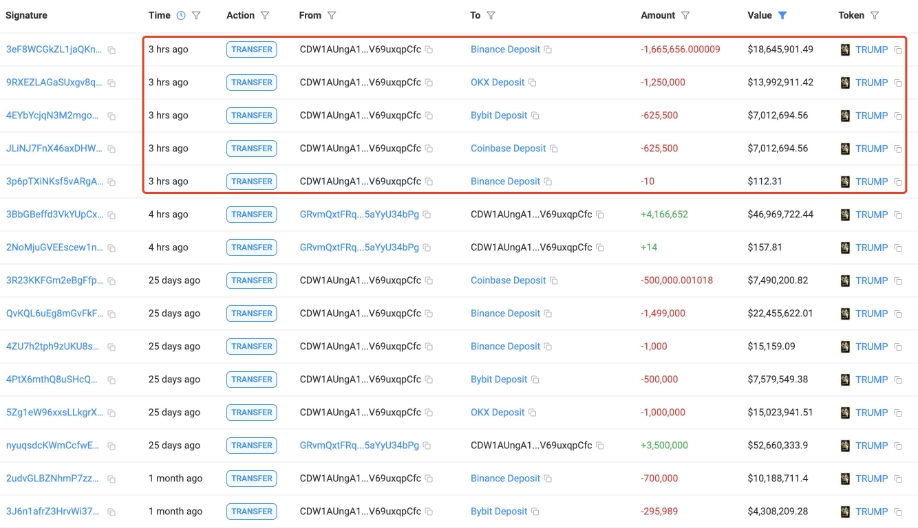Click the Value column header label

(x=759, y=15)
